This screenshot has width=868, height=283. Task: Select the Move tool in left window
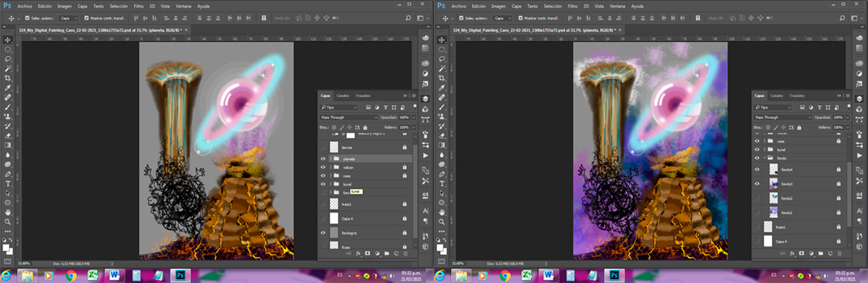(x=8, y=40)
